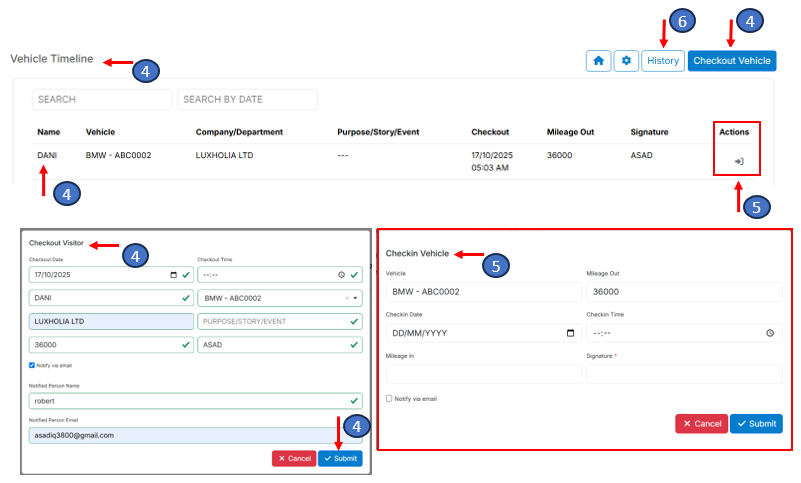Click clock icon in Checkout Time field
Viewport: 801px width, 483px height.
tap(341, 275)
